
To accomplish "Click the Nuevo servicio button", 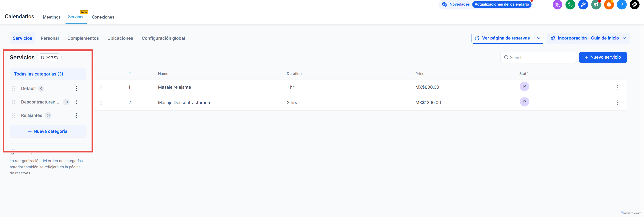I will click(603, 57).
